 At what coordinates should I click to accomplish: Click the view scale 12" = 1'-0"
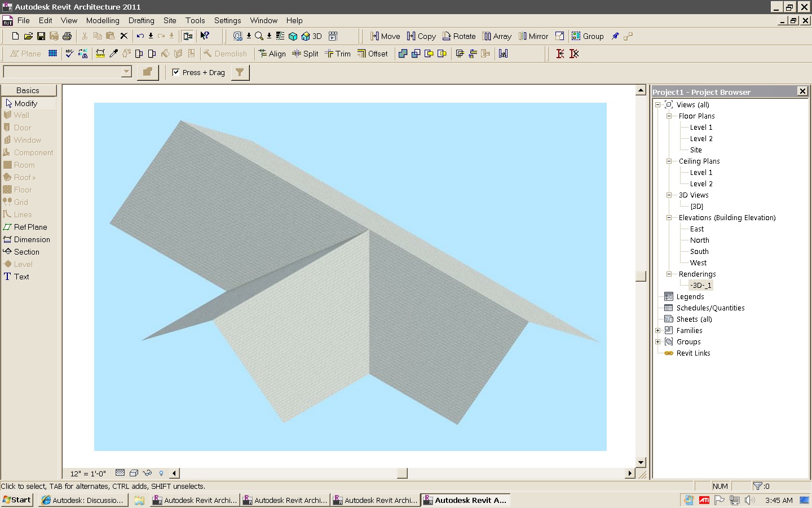pyautogui.click(x=88, y=474)
